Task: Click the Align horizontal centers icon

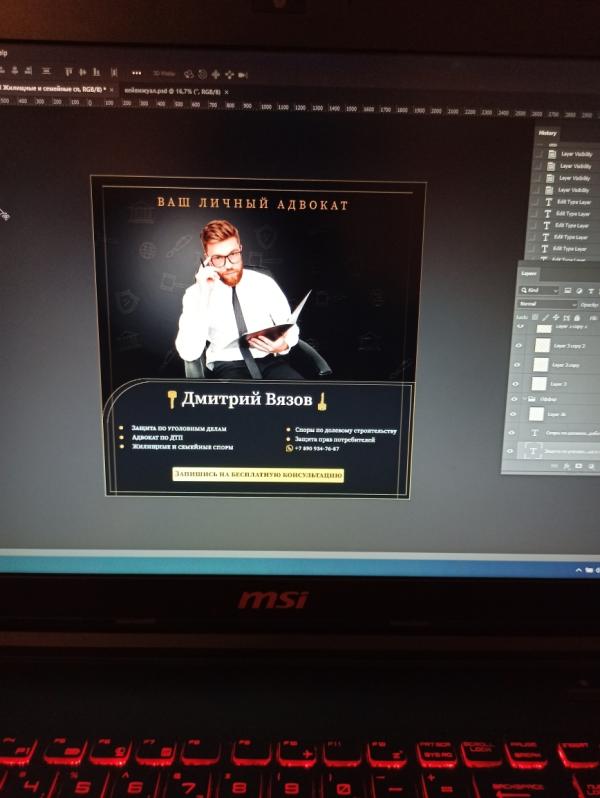Action: point(15,71)
